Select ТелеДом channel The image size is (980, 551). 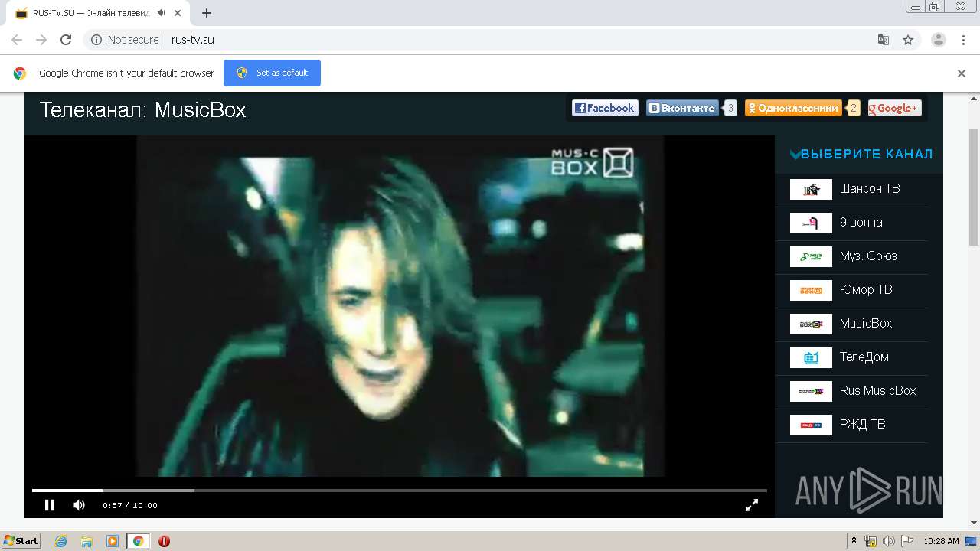click(x=864, y=357)
